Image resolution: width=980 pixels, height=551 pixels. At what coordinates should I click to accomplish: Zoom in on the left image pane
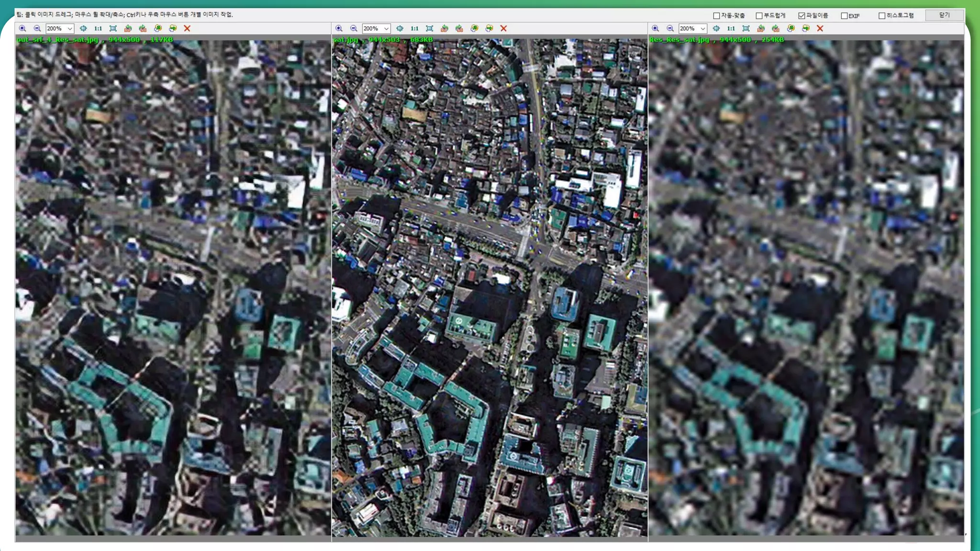tap(22, 29)
